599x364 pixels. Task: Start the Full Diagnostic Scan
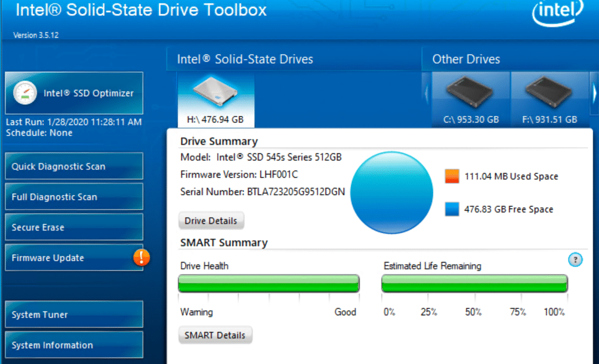click(74, 197)
